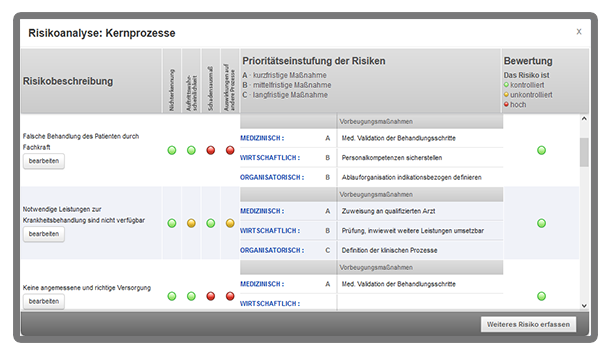Click bearbeiten under Falsche Behandlung des Patienten

pyautogui.click(x=44, y=161)
